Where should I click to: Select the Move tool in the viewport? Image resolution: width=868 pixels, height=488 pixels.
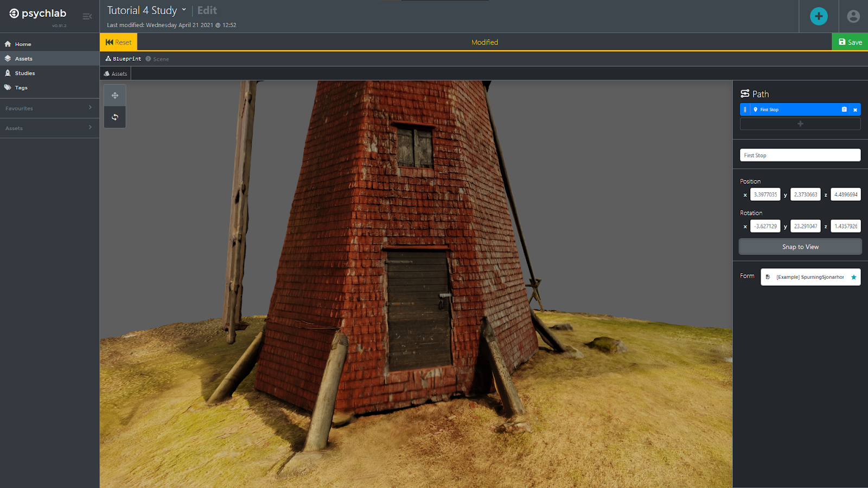pos(114,95)
